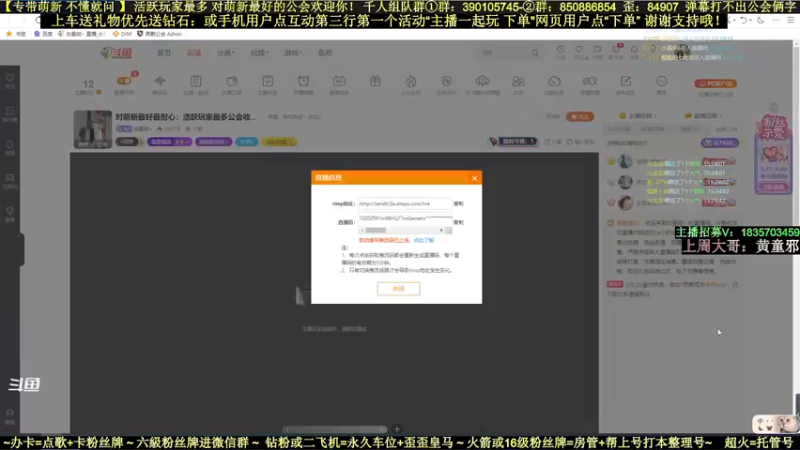This screenshot has height=450, width=800.
Task: Close the 直播信息 dialog with the X
Action: [474, 178]
